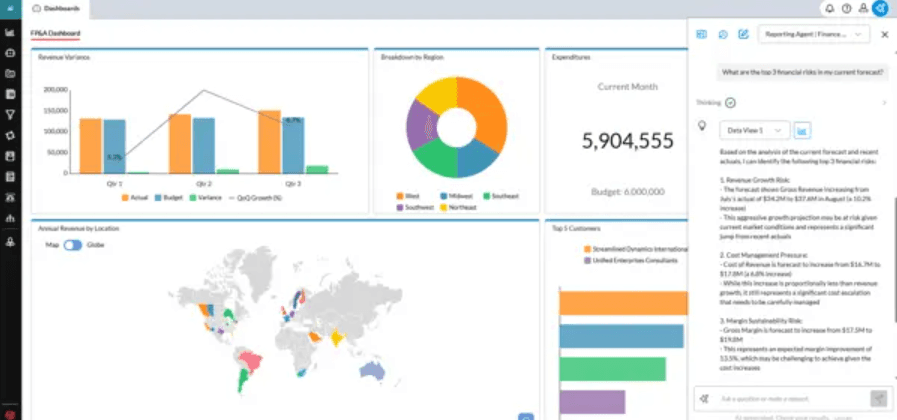The width and height of the screenshot is (897, 420).
Task: Open the chat history clock icon
Action: [x=723, y=34]
